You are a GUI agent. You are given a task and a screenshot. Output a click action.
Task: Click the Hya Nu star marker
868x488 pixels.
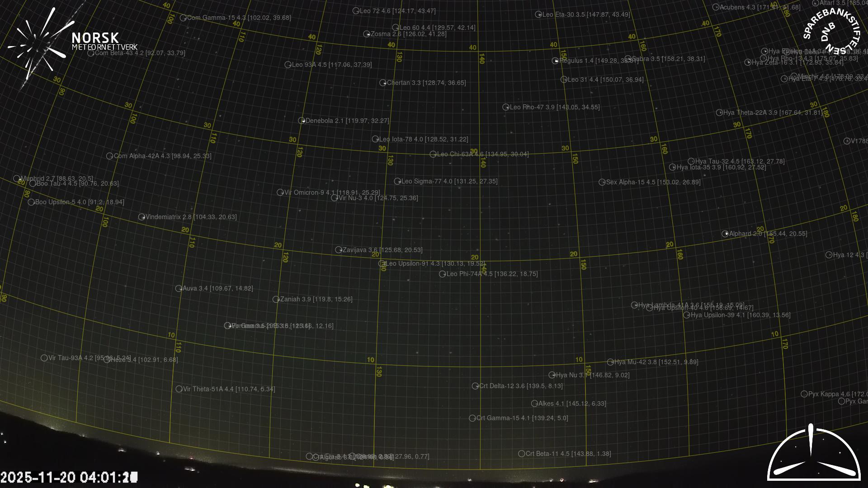[x=552, y=375]
